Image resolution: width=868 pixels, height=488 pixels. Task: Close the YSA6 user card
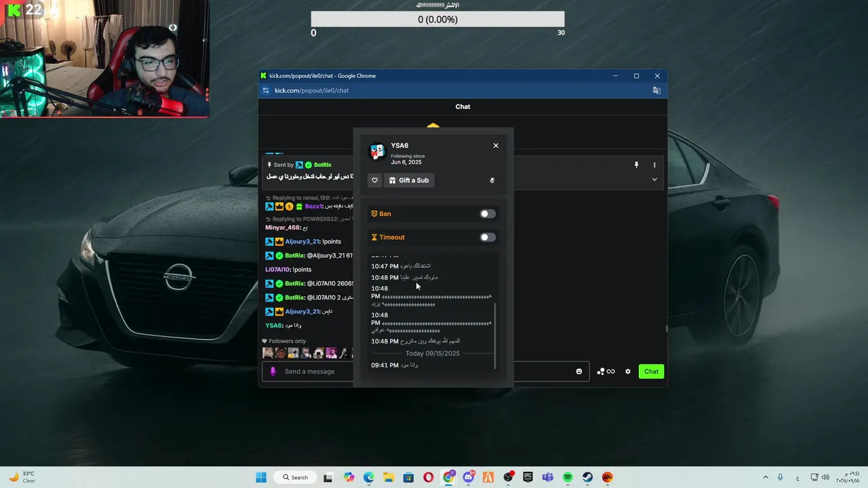[496, 146]
